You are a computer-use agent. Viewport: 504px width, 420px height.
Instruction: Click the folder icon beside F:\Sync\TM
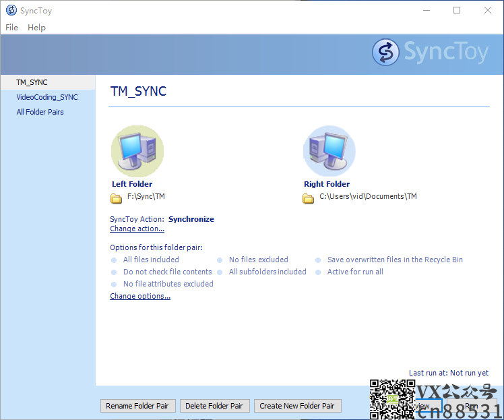116,198
